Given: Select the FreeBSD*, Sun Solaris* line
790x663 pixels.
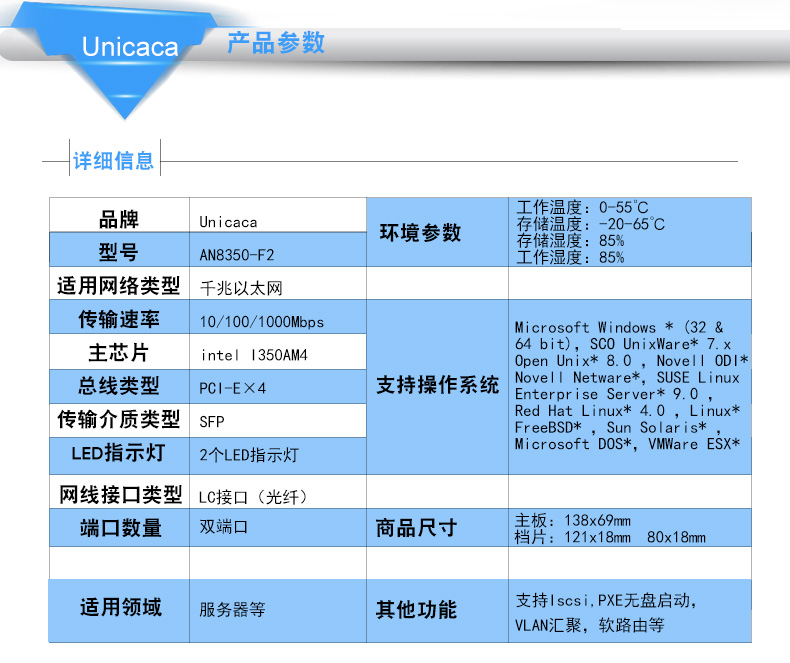Looking at the screenshot, I should (618, 427).
